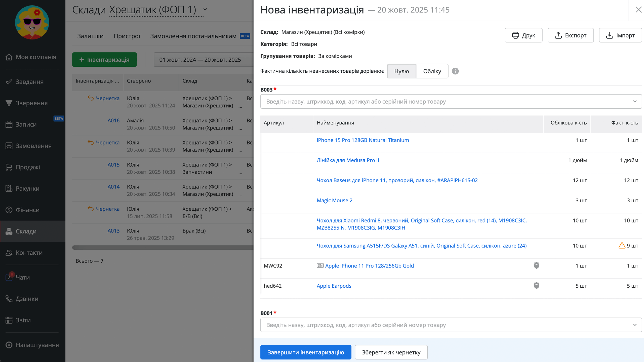Click Зберегти як чернетку button
This screenshot has height=362, width=644.
(x=391, y=352)
